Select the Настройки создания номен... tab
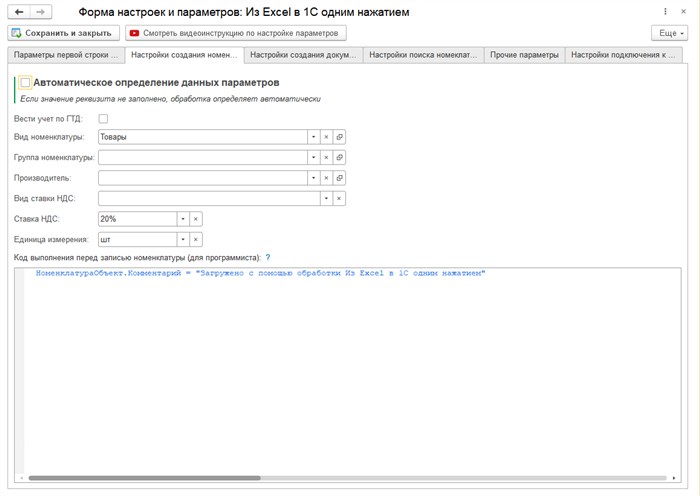700x496 pixels. [184, 55]
